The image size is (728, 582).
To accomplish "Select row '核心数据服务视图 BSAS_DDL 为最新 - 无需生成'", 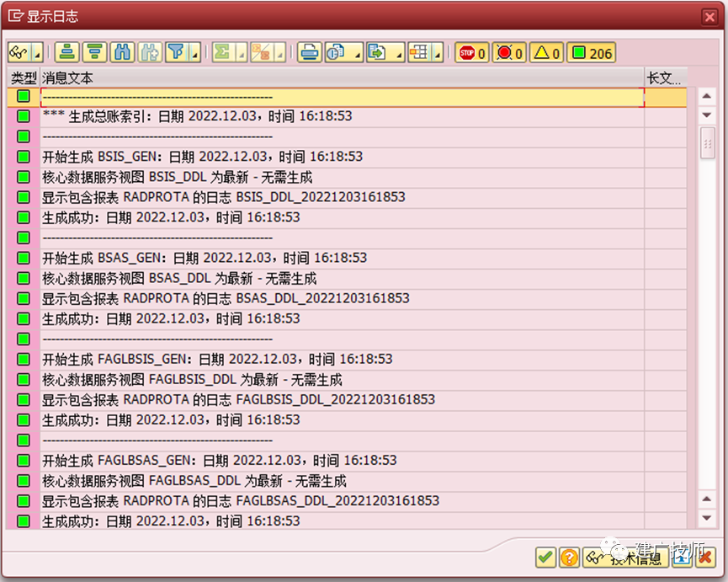I will (x=347, y=278).
